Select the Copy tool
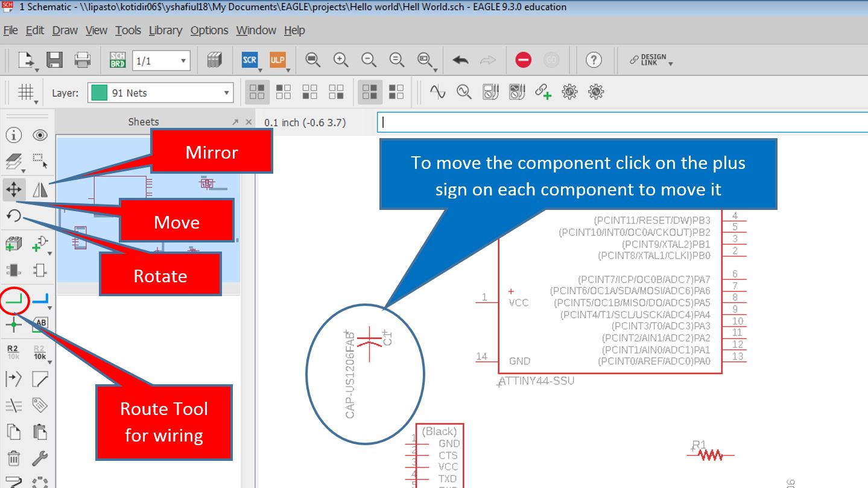The height and width of the screenshot is (488, 868). (13, 432)
